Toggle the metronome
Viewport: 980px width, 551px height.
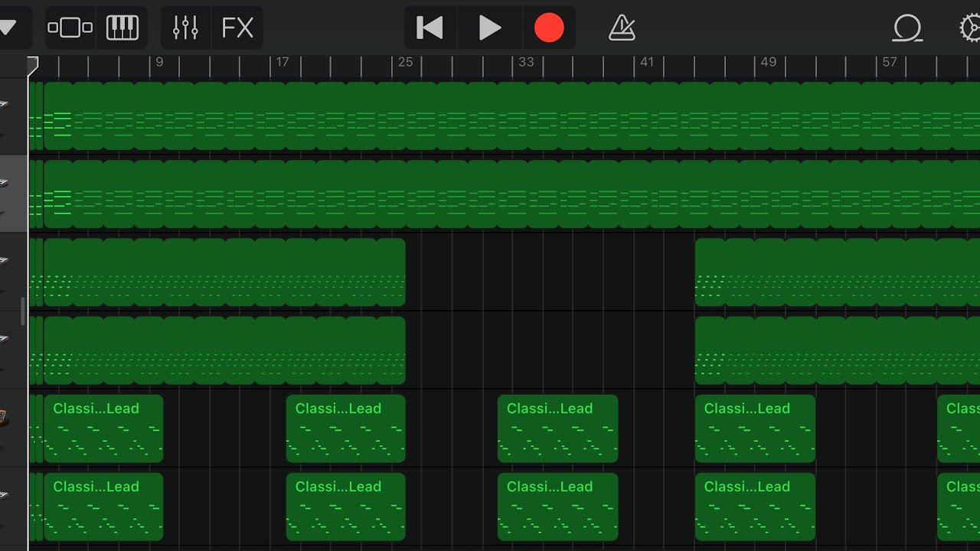(622, 28)
